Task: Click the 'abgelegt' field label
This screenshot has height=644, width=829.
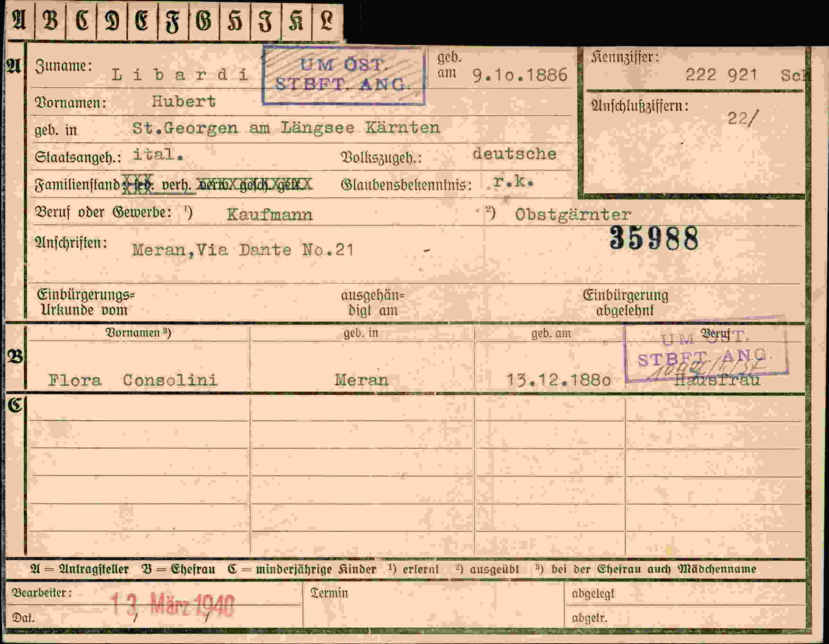Action: point(593,594)
